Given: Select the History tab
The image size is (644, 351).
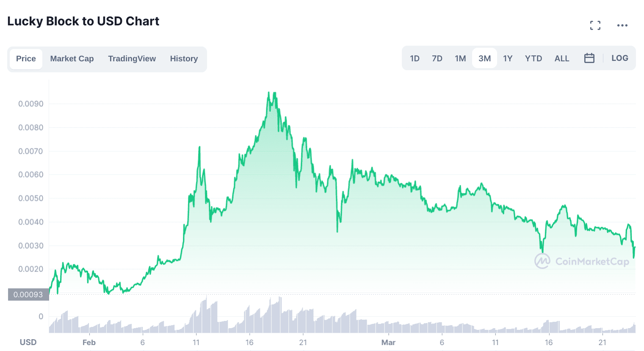Looking at the screenshot, I should click(x=184, y=59).
